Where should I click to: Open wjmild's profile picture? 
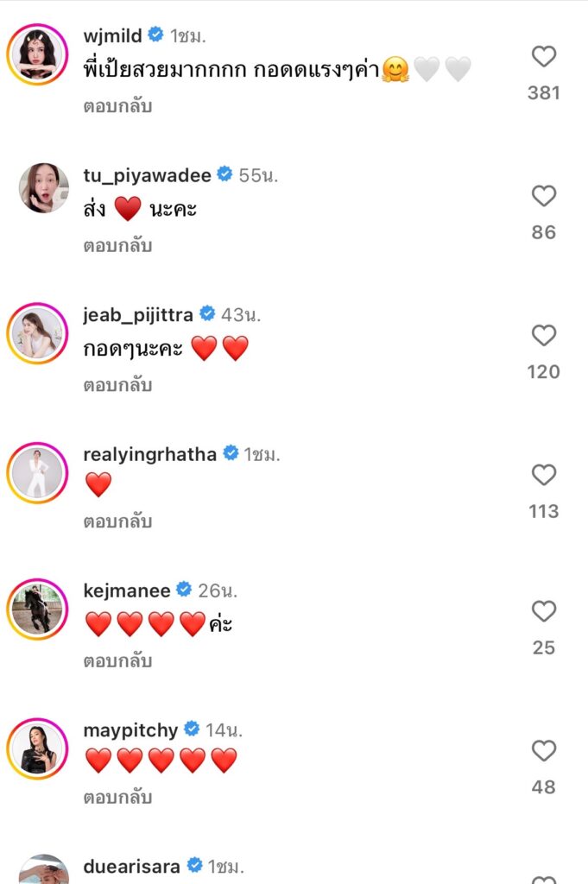click(38, 54)
